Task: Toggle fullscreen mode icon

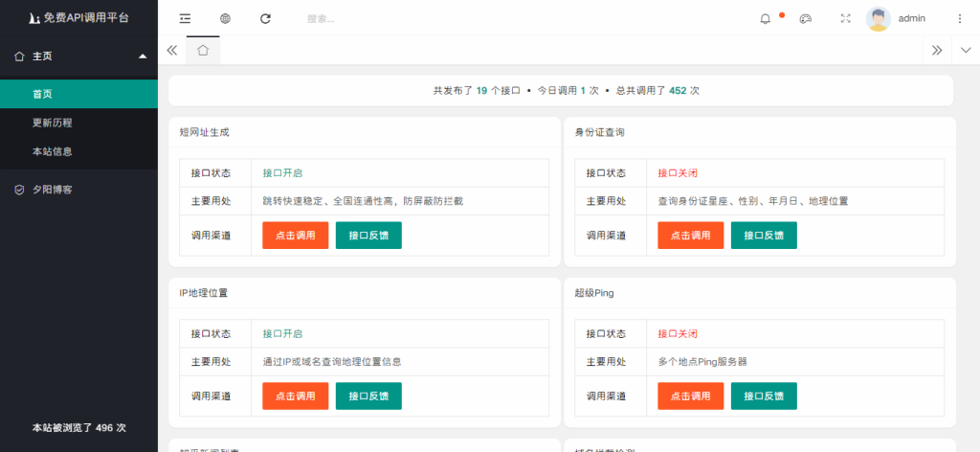Action: point(845,18)
